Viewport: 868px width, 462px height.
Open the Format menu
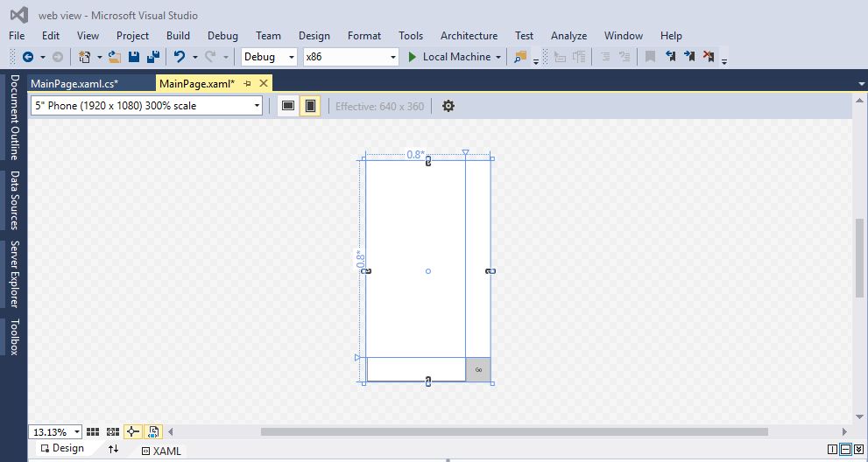(364, 35)
